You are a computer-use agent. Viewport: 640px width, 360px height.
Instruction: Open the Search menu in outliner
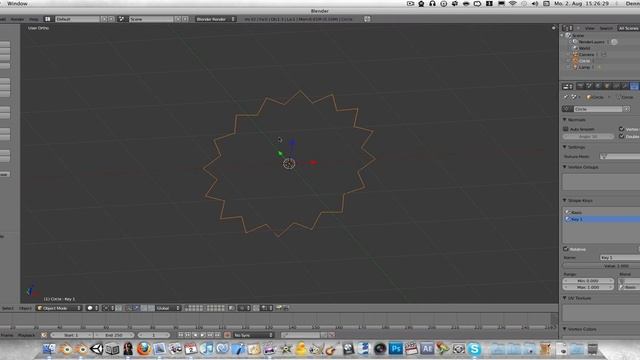606,28
